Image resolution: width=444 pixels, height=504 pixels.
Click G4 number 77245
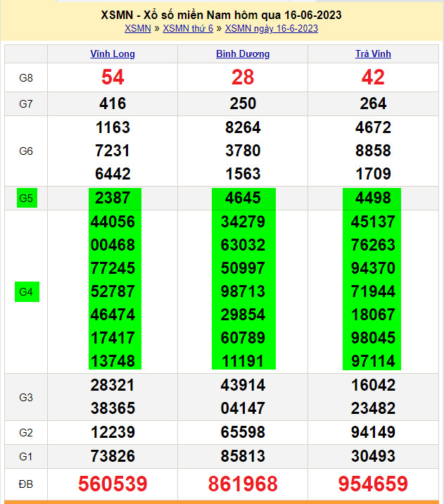click(113, 268)
